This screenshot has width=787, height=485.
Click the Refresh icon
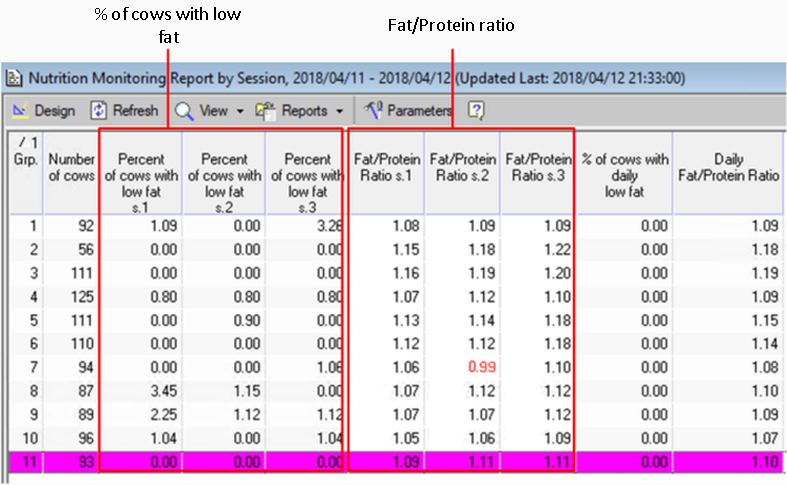point(99,110)
